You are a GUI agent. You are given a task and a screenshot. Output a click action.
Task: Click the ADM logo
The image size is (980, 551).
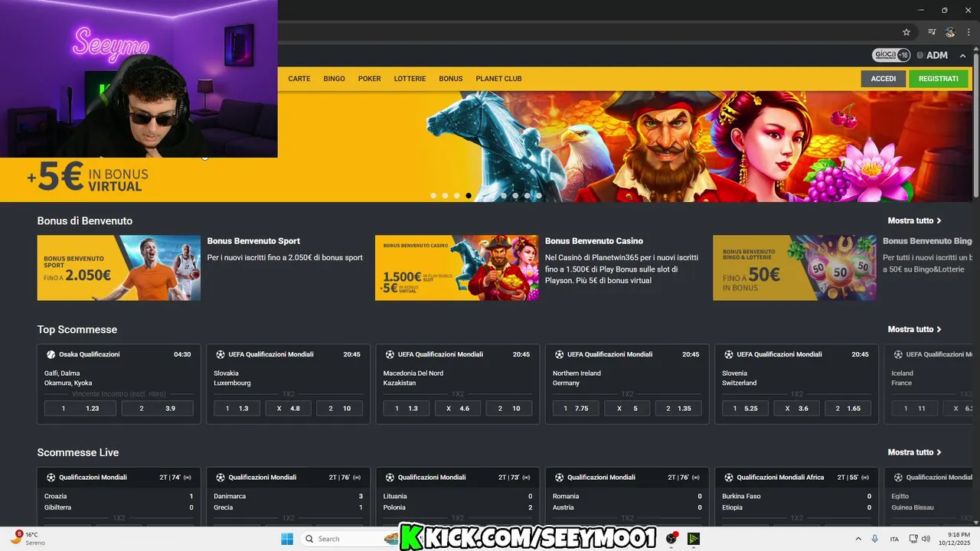tap(933, 55)
